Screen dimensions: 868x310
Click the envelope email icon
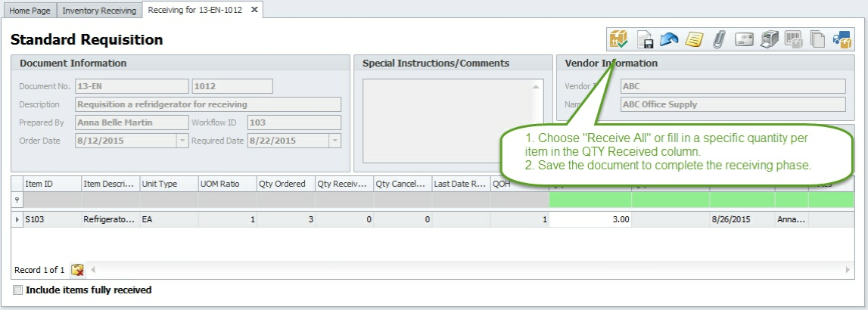click(x=744, y=39)
